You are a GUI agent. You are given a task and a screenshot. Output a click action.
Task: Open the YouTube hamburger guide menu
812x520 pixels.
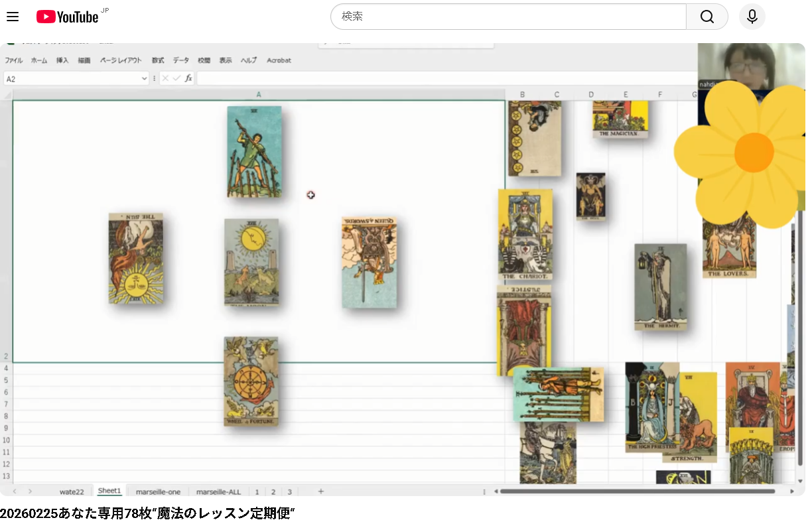point(13,17)
